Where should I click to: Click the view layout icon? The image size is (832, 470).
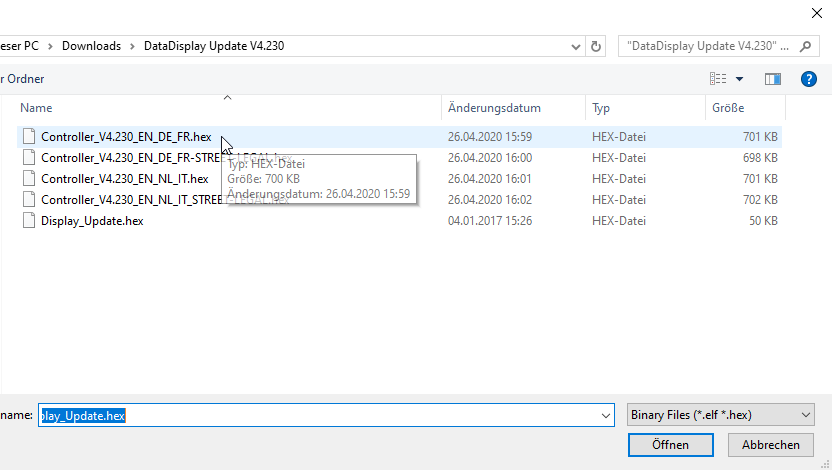[718, 79]
